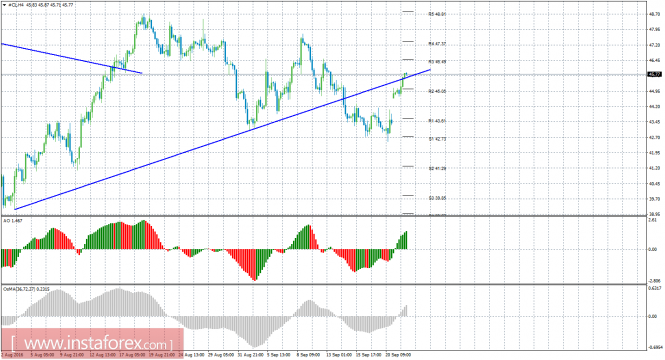Click the 48.70 price scale label

tap(654, 14)
